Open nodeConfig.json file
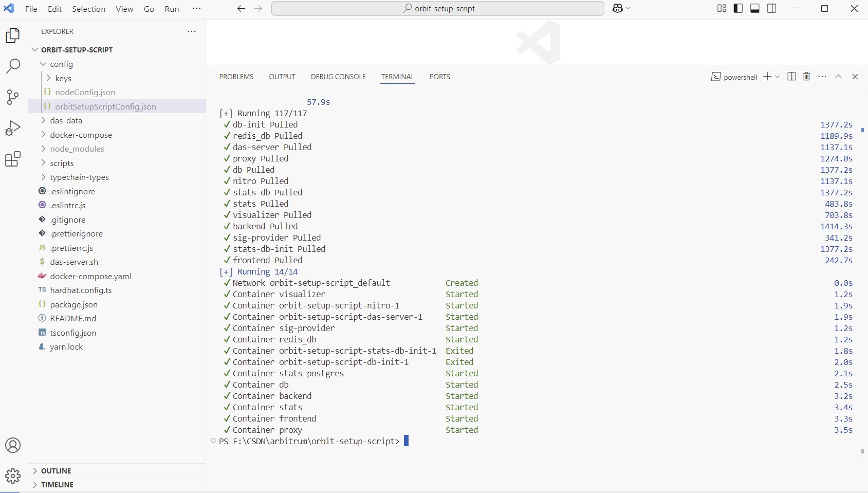The image size is (868, 493). pyautogui.click(x=117, y=93)
